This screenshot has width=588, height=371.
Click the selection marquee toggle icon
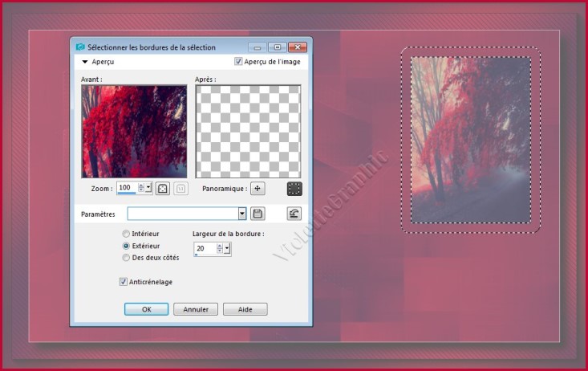tap(294, 189)
